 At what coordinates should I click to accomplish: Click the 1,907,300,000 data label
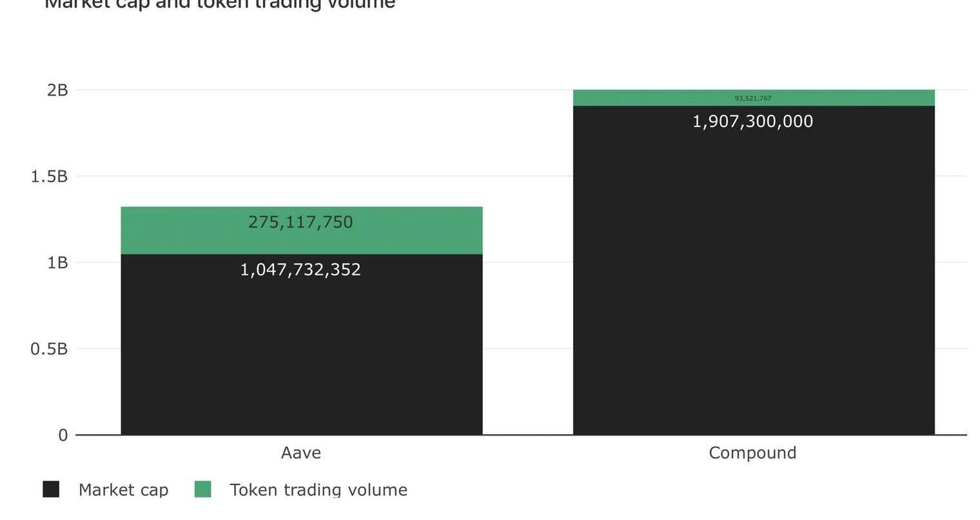752,121
